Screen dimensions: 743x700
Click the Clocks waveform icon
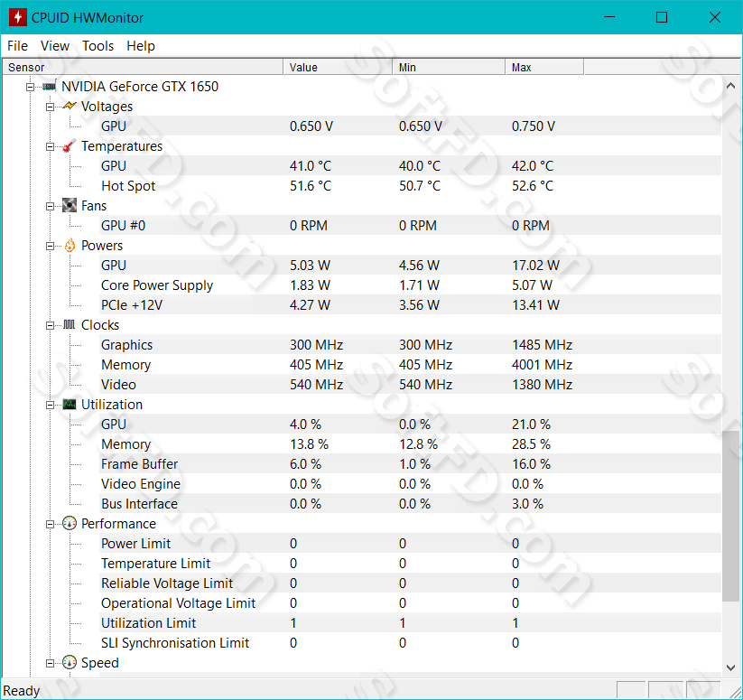(x=70, y=325)
